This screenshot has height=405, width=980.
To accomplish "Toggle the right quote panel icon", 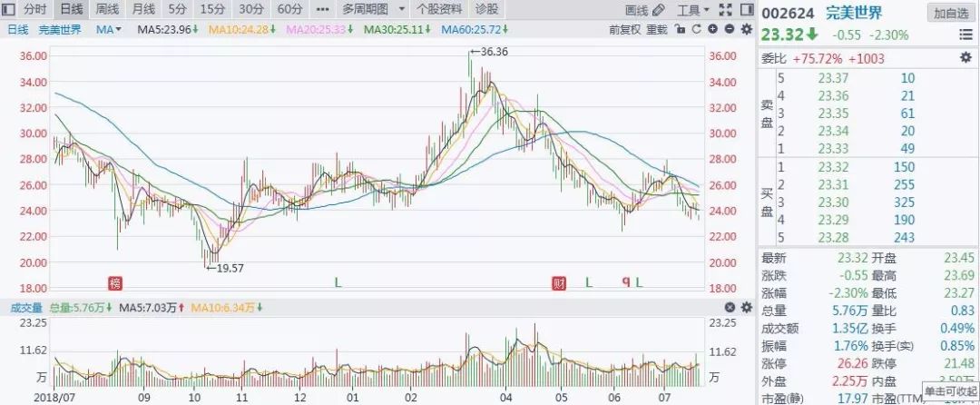I will [746, 9].
